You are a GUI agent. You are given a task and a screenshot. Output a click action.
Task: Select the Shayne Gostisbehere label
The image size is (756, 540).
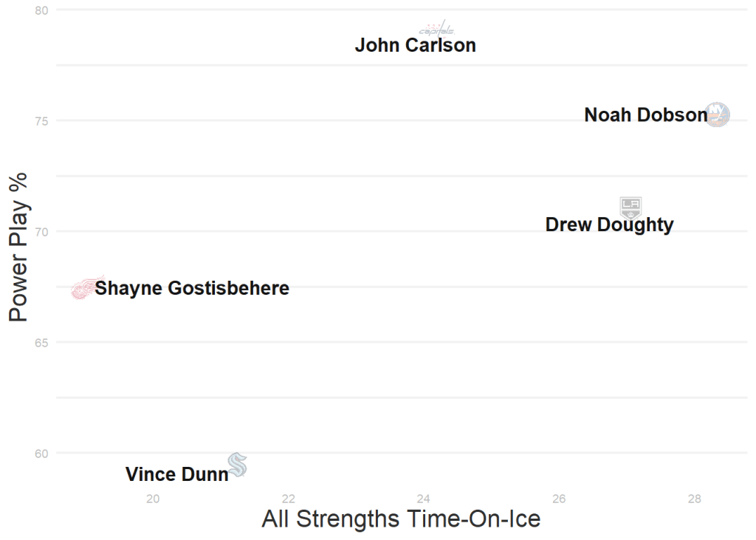(192, 288)
